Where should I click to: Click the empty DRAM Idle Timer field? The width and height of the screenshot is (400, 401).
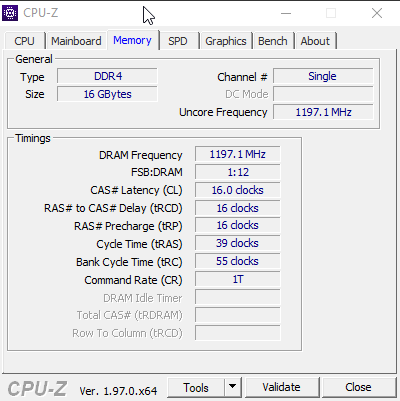(x=238, y=297)
